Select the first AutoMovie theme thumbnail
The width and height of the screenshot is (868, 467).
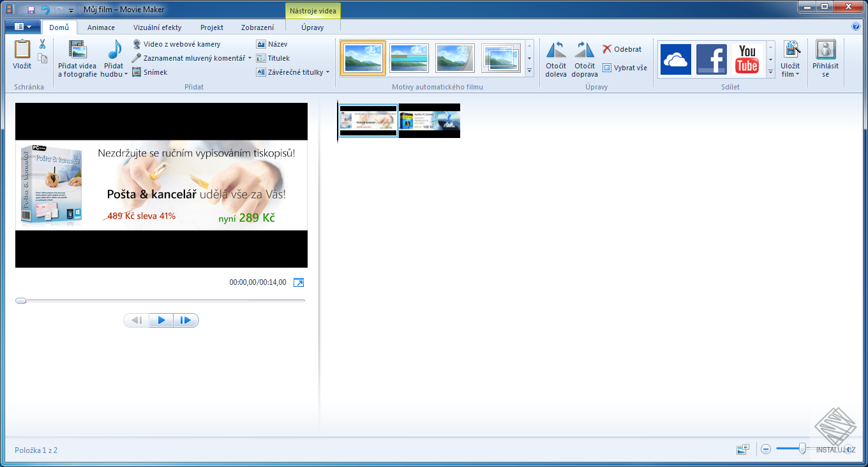pos(363,57)
